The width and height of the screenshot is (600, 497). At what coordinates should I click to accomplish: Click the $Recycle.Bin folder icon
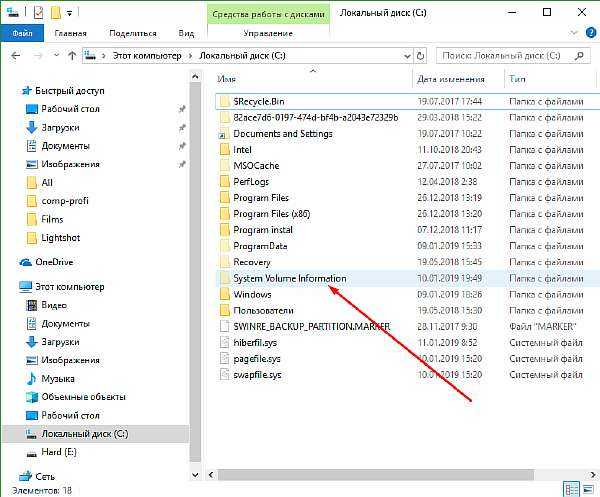pos(224,101)
